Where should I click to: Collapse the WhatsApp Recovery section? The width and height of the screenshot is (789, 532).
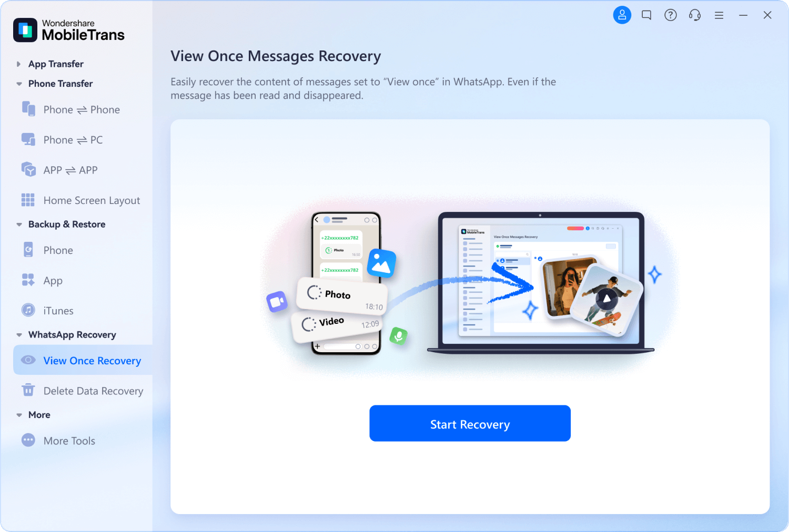19,335
